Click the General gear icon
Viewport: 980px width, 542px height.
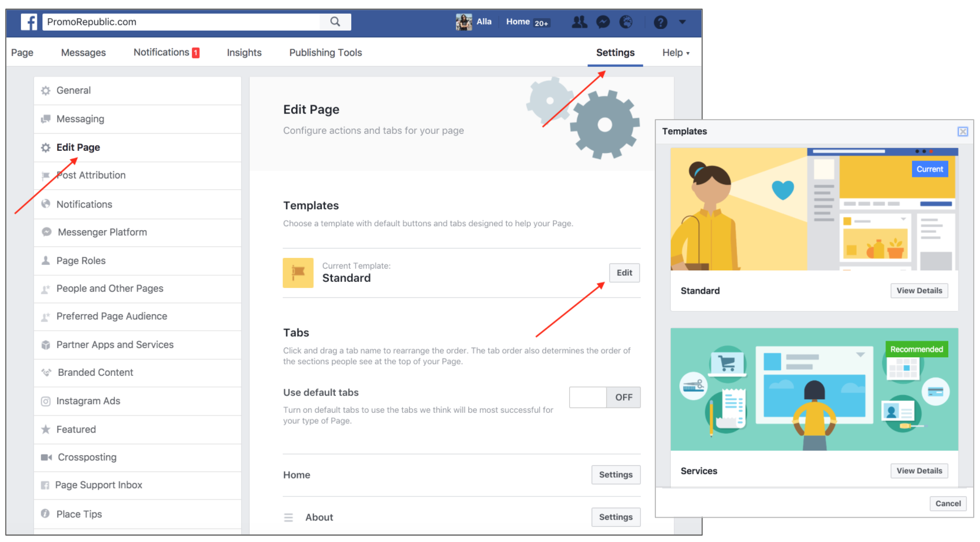click(x=46, y=91)
